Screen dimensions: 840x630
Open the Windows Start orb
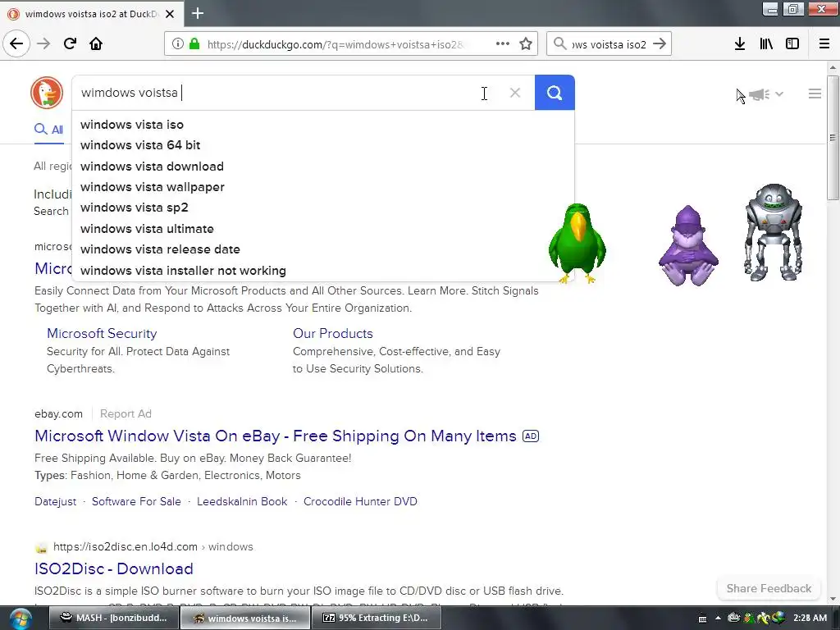(x=21, y=619)
